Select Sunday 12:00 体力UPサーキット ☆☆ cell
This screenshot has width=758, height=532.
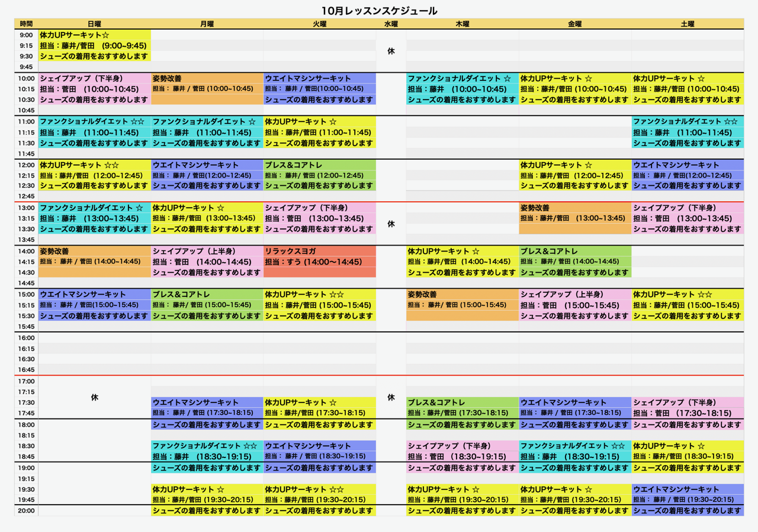click(x=95, y=165)
